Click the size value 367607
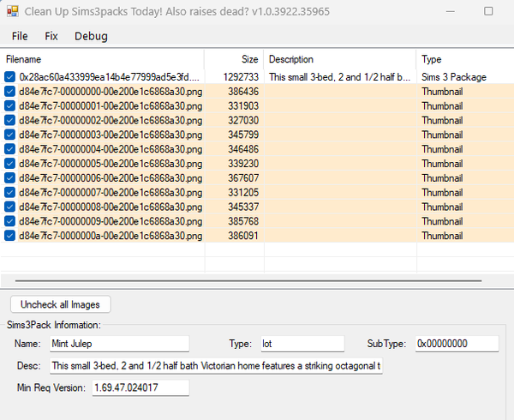This screenshot has height=420, width=514. [x=243, y=178]
